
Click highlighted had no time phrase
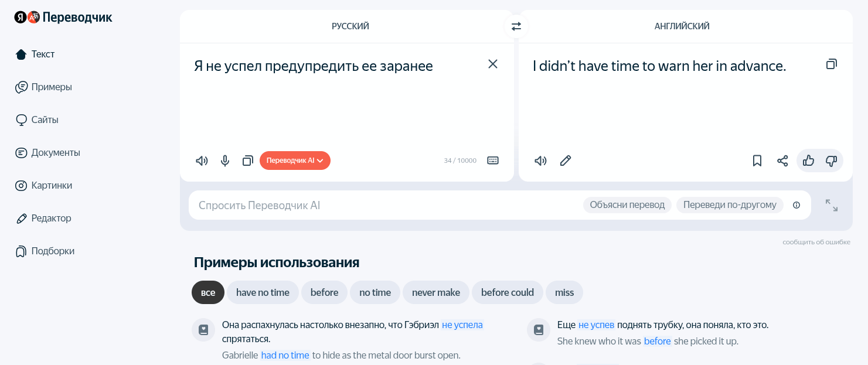click(285, 355)
